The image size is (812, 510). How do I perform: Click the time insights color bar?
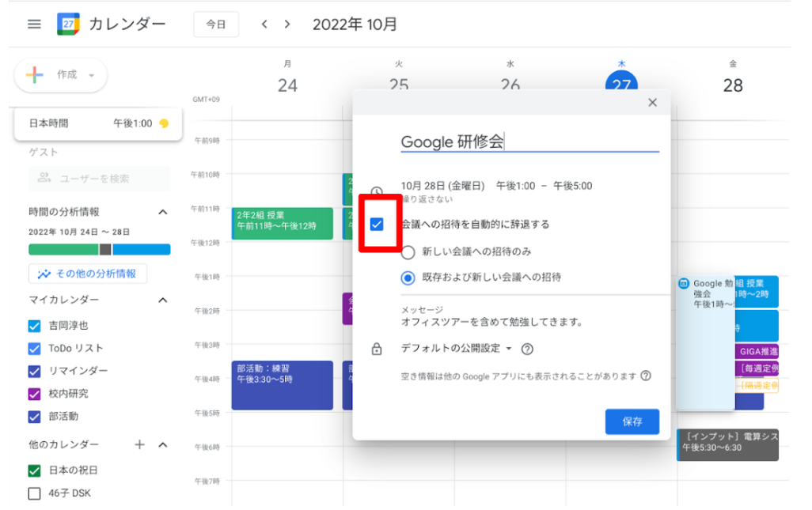[x=100, y=249]
